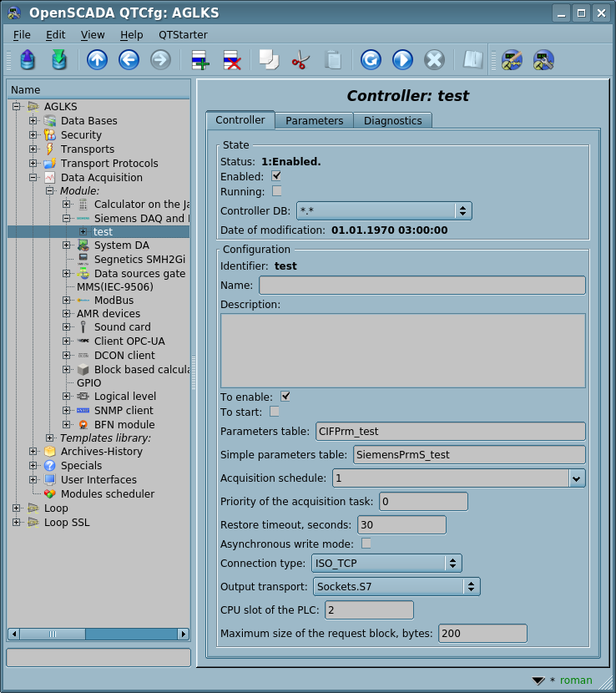Click the Cut scissors icon

pos(300,59)
